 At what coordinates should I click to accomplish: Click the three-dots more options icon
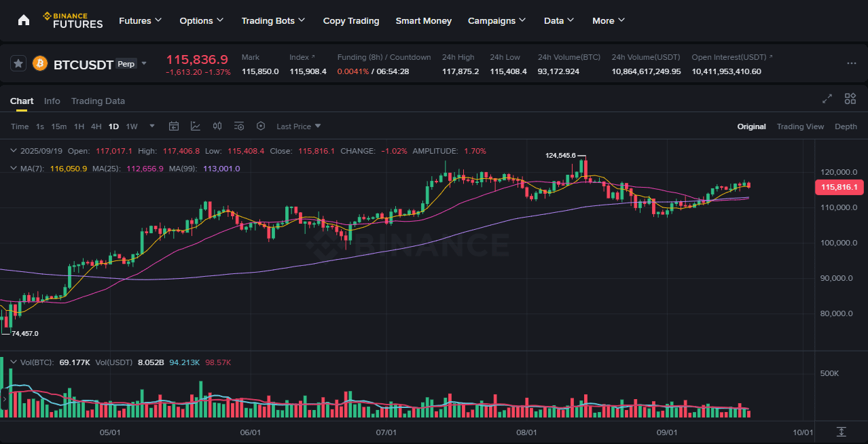point(851,63)
